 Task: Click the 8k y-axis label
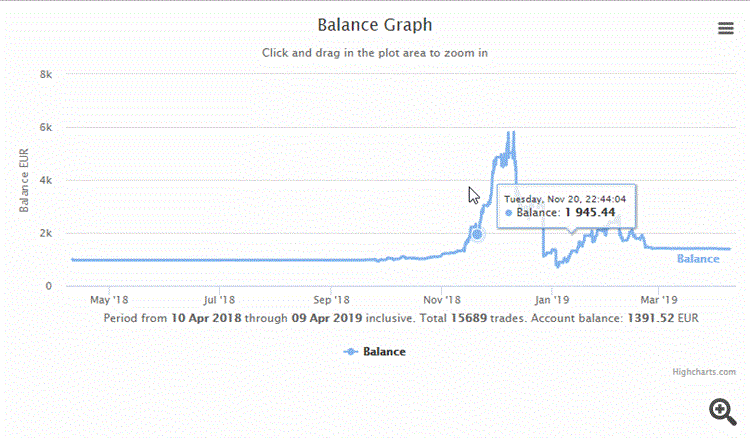point(46,74)
